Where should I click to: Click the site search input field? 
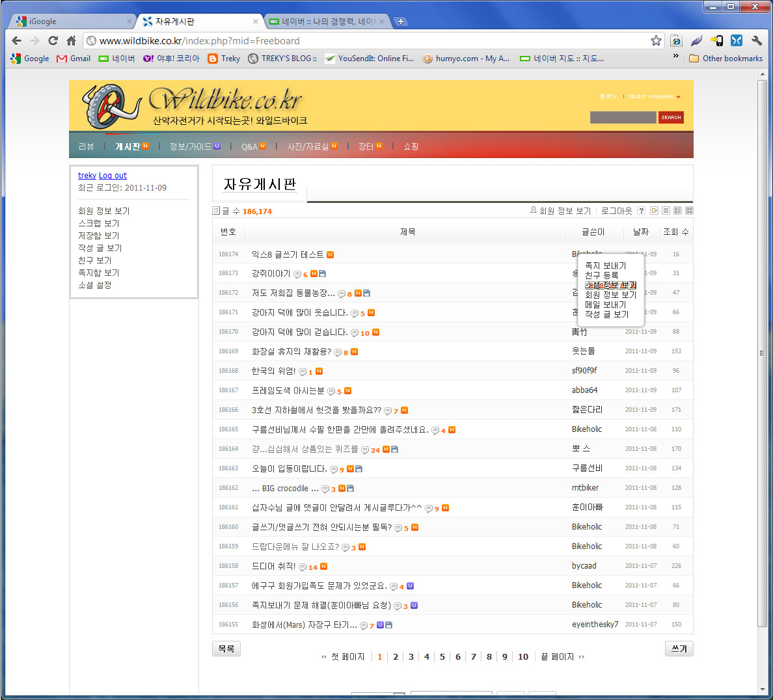click(623, 118)
